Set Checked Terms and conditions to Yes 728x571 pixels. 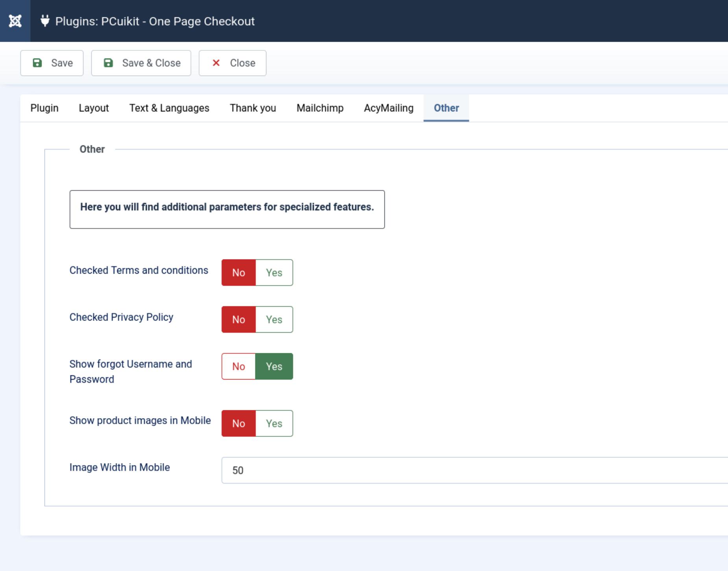(274, 273)
